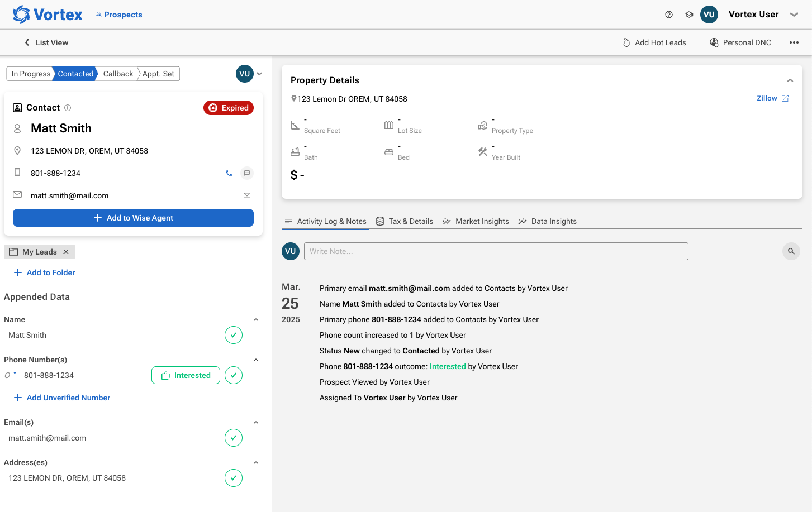Collapse the Address(es) section

click(256, 462)
